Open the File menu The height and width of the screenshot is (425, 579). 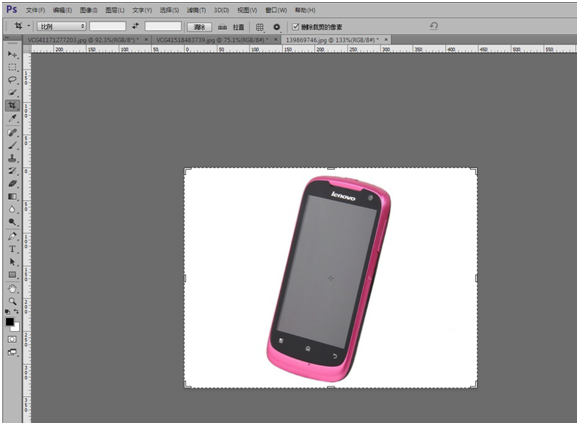pyautogui.click(x=35, y=10)
